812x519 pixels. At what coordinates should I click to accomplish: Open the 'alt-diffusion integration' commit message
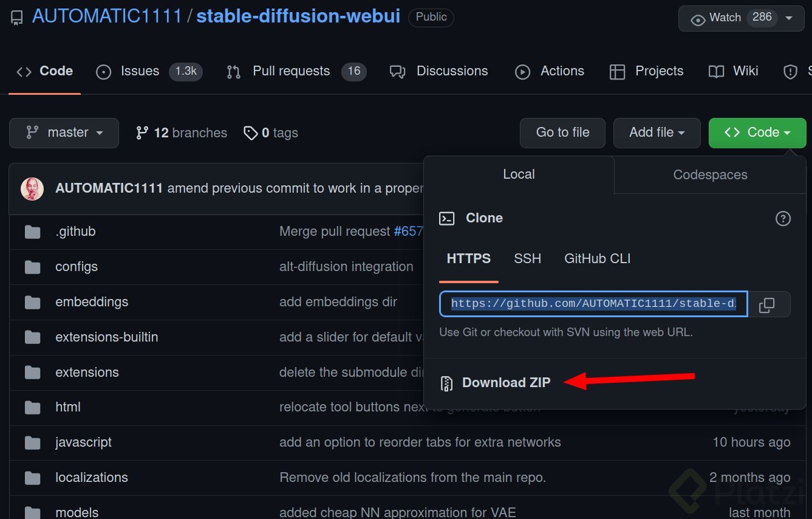tap(346, 267)
